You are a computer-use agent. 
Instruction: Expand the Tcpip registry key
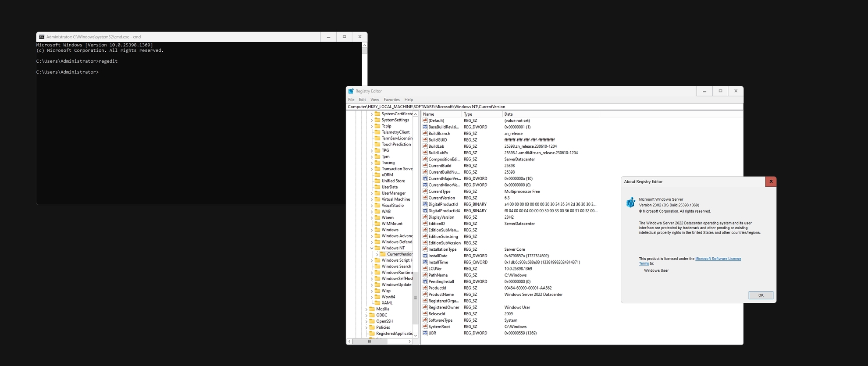372,126
